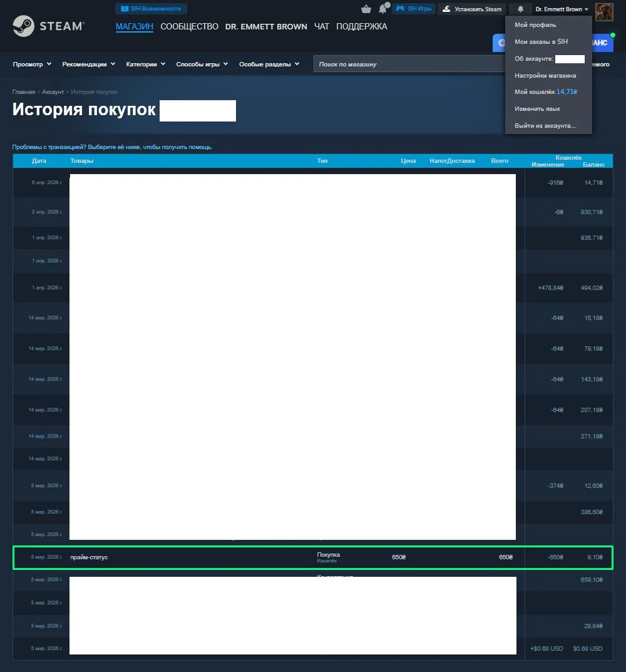Open SIH Возможности button
Image resolution: width=626 pixels, height=672 pixels.
tap(151, 9)
